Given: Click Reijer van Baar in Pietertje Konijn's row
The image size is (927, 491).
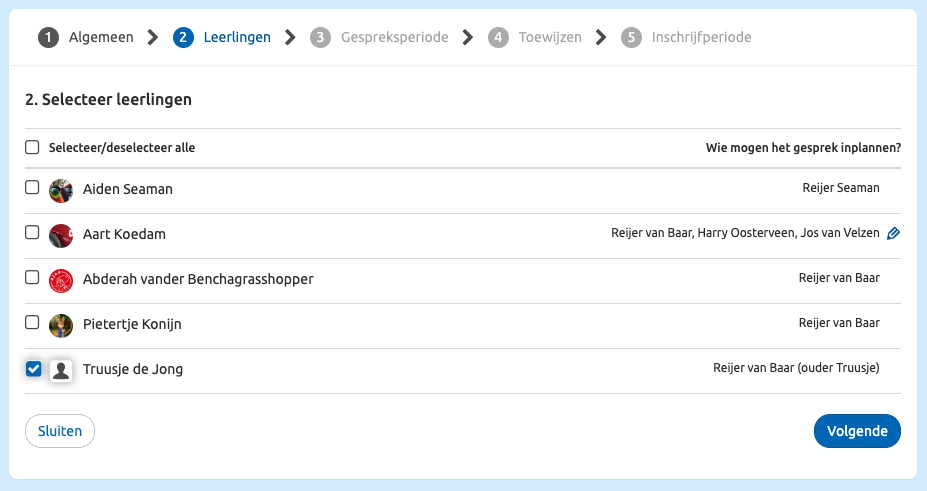Looking at the screenshot, I should tap(839, 323).
